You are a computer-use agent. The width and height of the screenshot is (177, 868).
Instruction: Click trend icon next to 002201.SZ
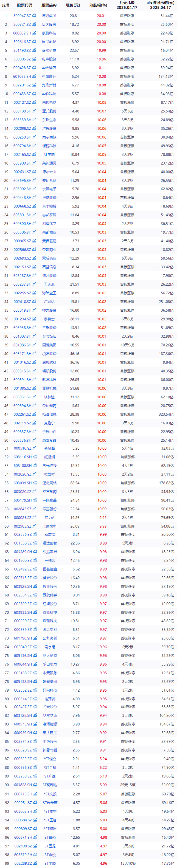[x=34, y=85]
